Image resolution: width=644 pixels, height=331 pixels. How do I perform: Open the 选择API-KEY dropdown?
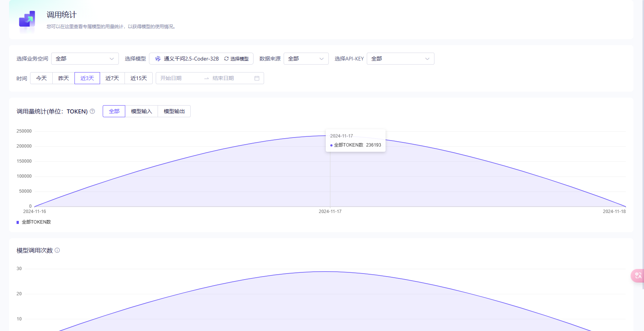(x=401, y=59)
